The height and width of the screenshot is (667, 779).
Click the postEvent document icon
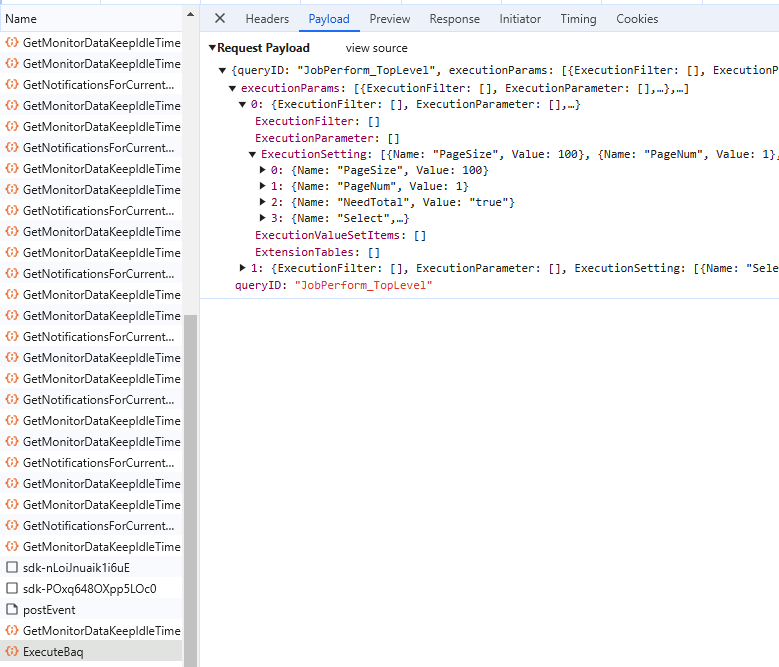pos(12,609)
